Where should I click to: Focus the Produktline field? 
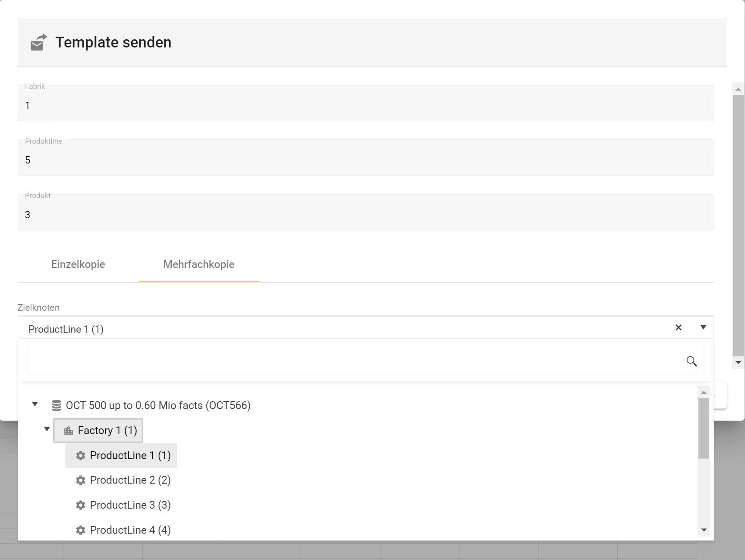tap(365, 160)
